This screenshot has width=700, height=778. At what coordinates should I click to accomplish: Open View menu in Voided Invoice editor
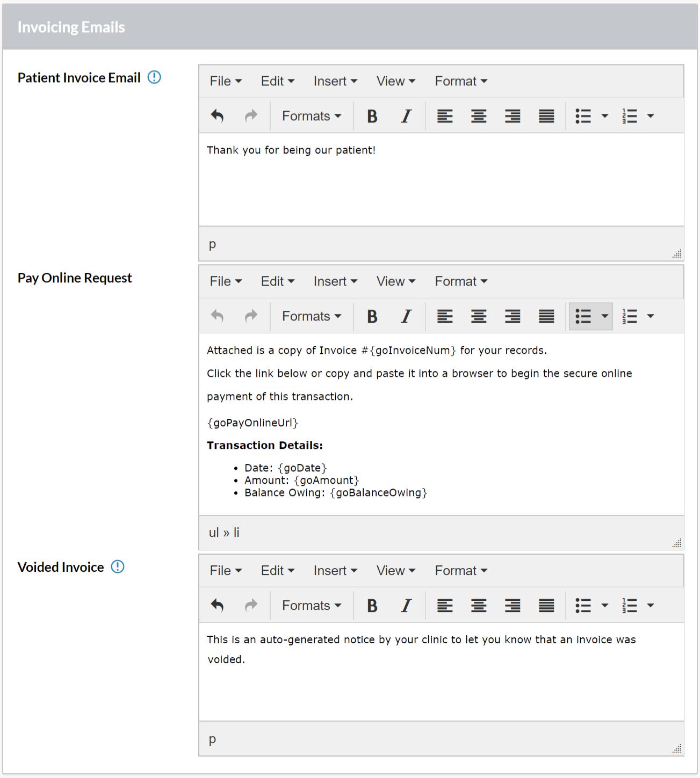click(396, 571)
